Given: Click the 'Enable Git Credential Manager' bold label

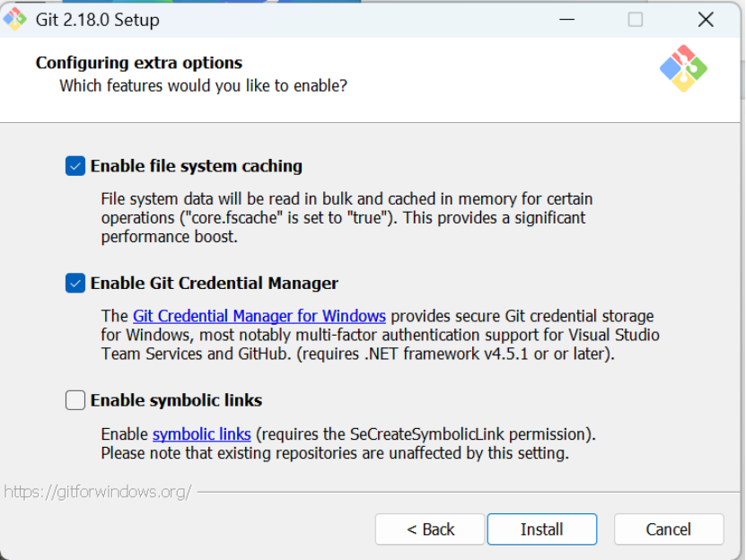Looking at the screenshot, I should (x=214, y=283).
